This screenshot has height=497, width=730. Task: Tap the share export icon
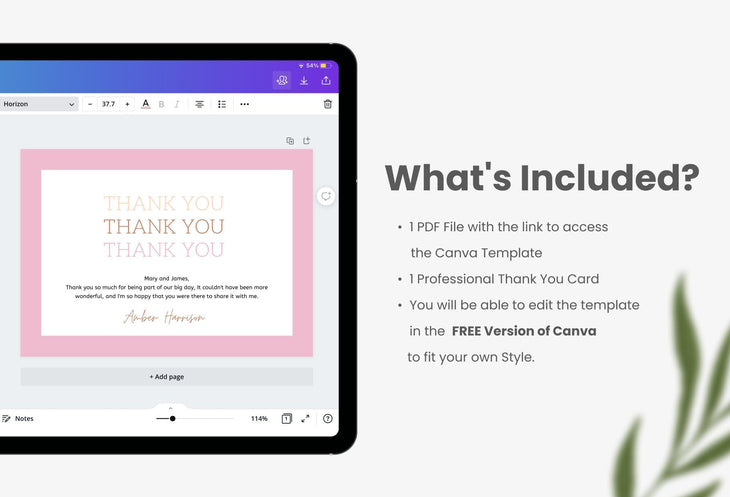pyautogui.click(x=326, y=80)
